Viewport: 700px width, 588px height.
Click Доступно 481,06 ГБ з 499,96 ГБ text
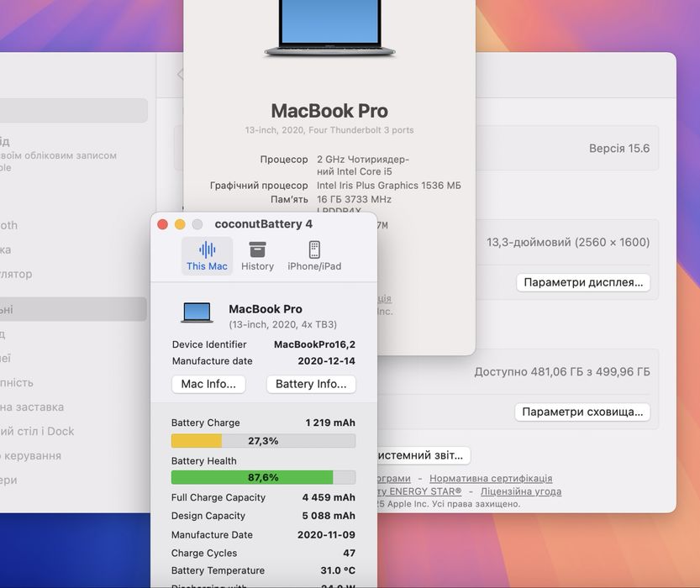click(x=562, y=371)
